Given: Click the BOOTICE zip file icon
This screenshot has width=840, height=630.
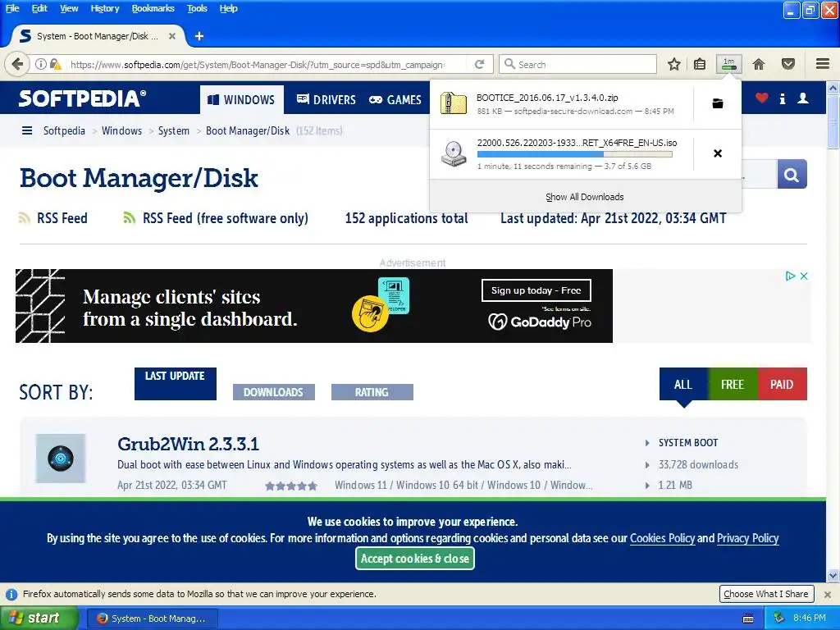Looking at the screenshot, I should point(453,103).
